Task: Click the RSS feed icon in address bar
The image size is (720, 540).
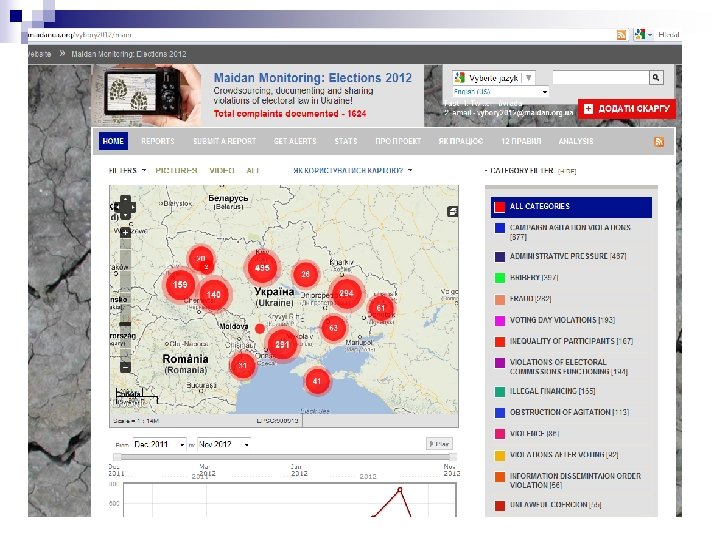Action: click(x=621, y=35)
